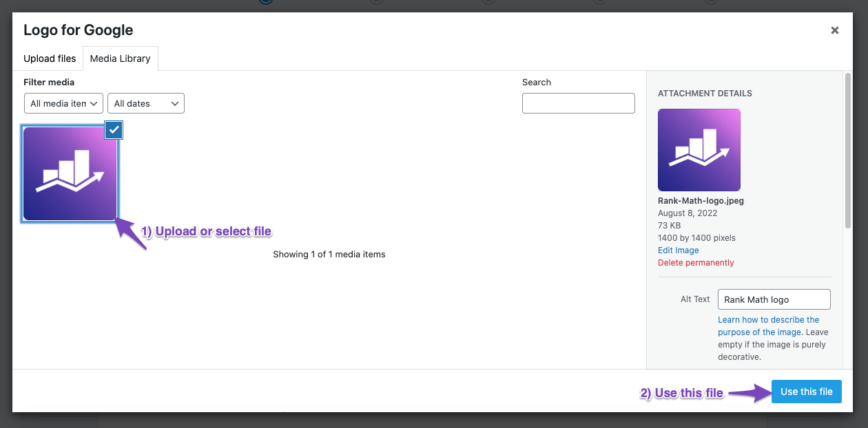Open the "All dates" filter dropdown
The width and height of the screenshot is (868, 428).
click(x=145, y=103)
